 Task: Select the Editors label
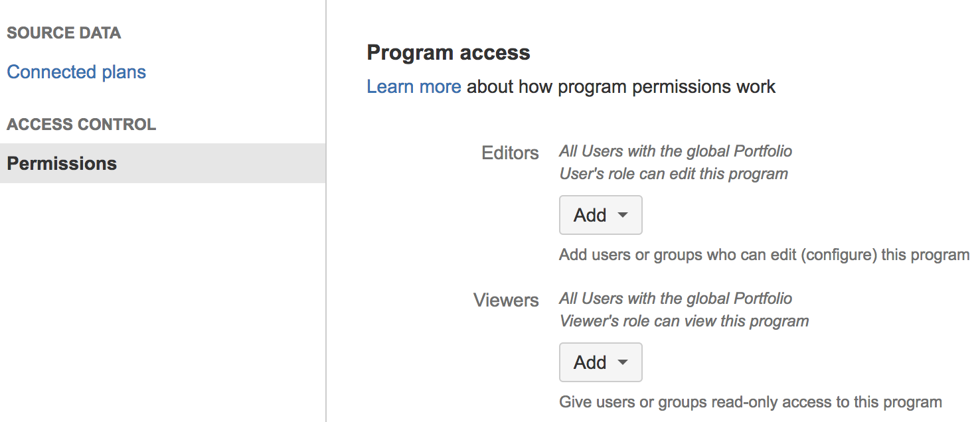509,153
